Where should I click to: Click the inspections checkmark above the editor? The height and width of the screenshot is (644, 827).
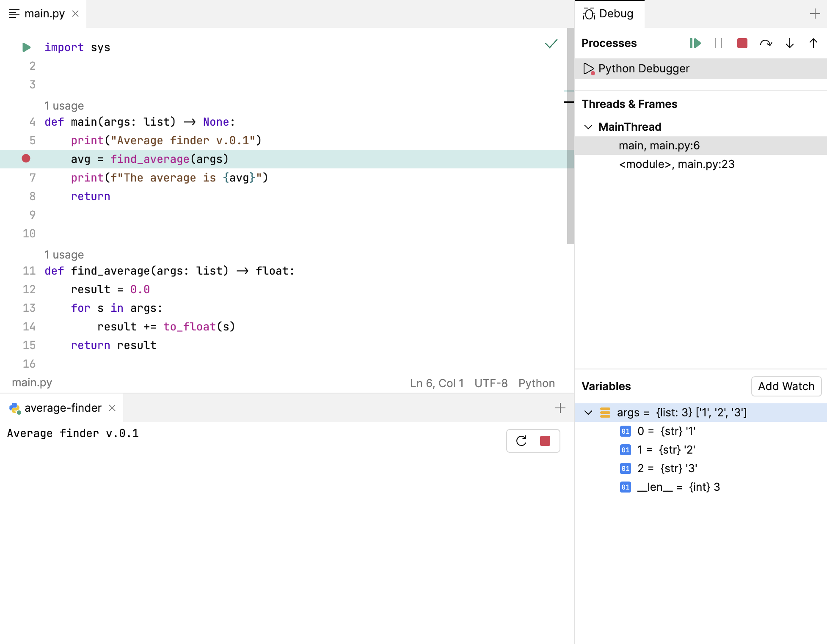point(551,44)
